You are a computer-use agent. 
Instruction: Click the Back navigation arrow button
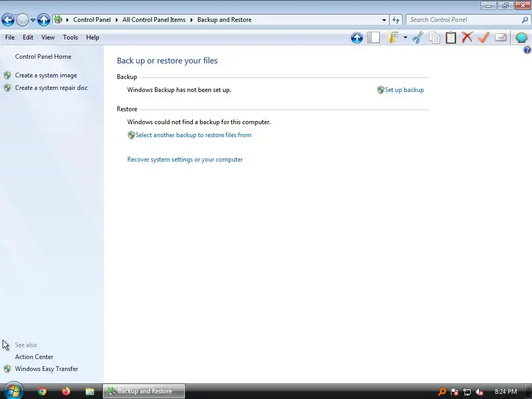[x=8, y=20]
